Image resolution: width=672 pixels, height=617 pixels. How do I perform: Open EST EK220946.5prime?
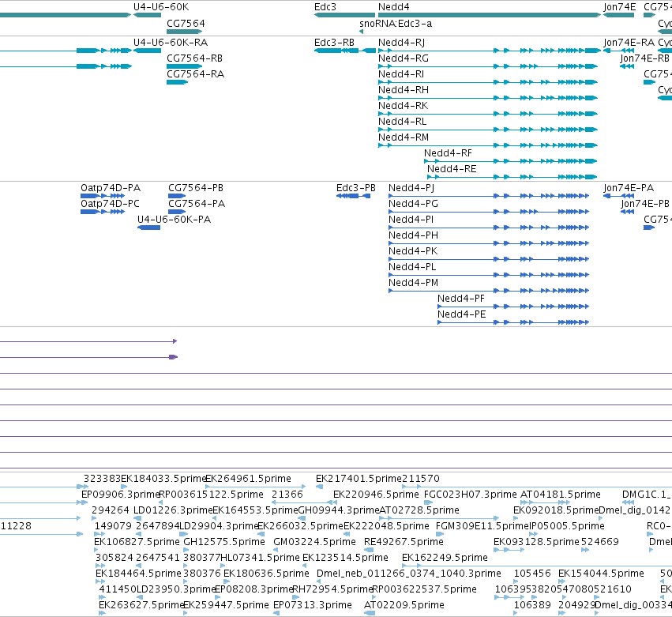[x=335, y=502]
